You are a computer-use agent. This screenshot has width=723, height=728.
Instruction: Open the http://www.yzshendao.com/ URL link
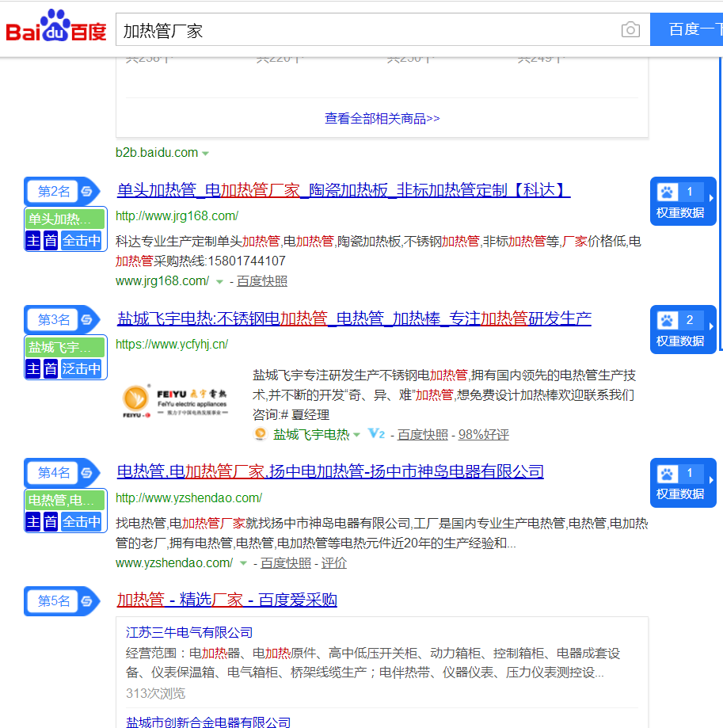tap(189, 497)
